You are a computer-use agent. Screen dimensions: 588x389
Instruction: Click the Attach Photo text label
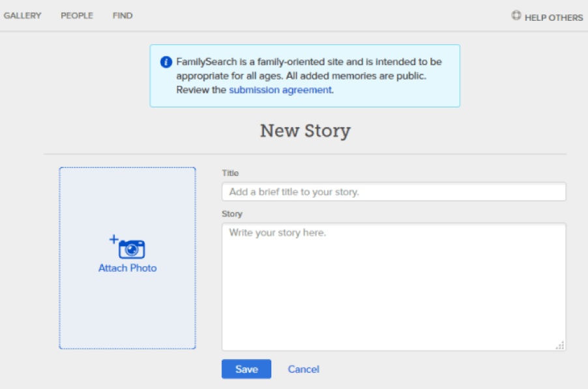128,268
